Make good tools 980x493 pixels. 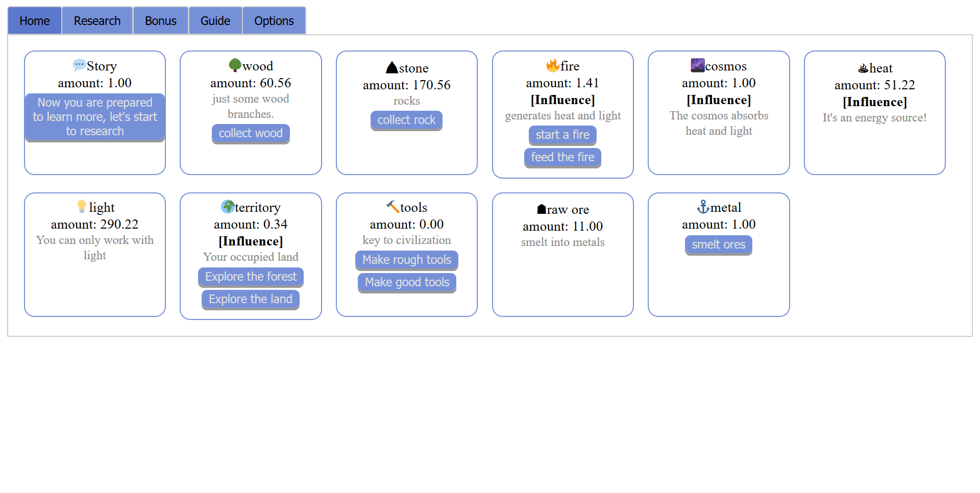(x=407, y=283)
